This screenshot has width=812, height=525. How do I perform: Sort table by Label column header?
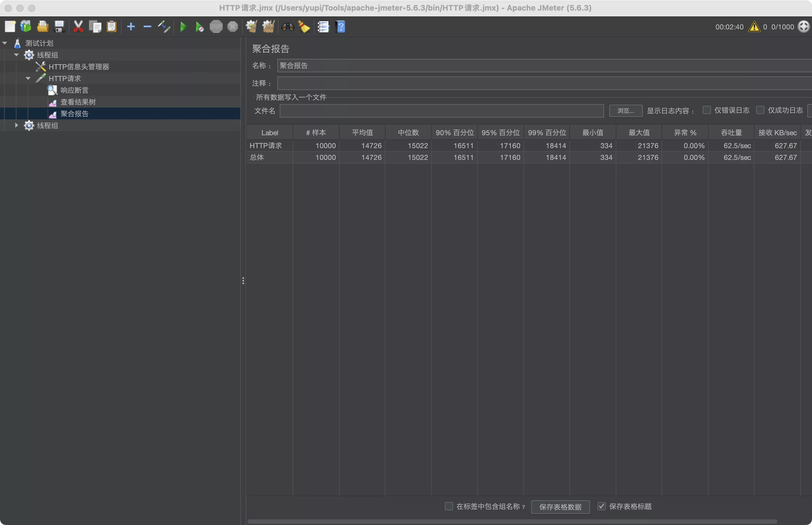click(x=270, y=132)
